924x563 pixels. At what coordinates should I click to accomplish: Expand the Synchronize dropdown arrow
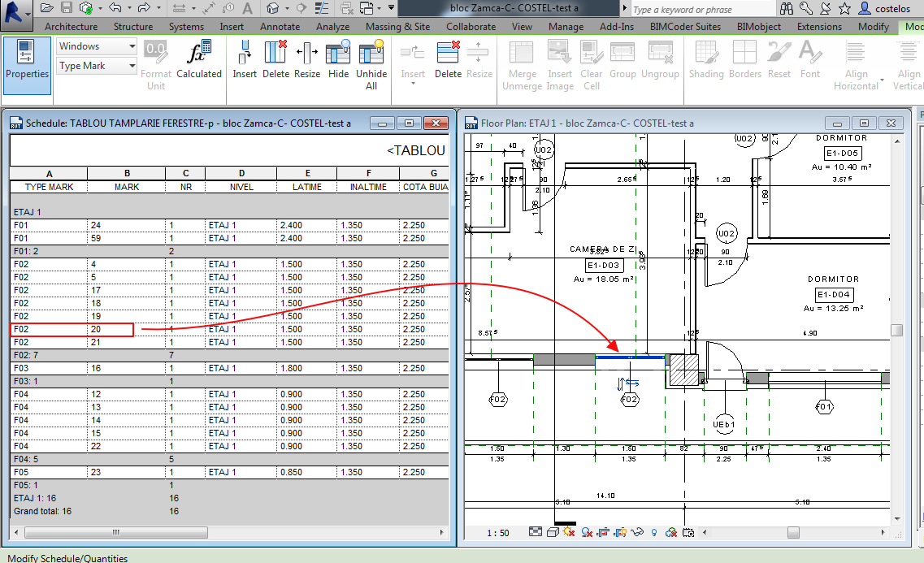tap(100, 8)
